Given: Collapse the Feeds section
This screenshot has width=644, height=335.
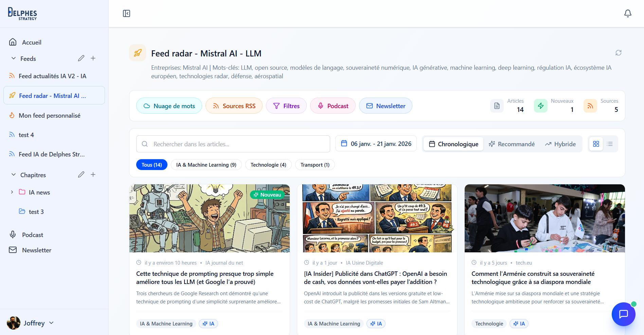Looking at the screenshot, I should [x=14, y=58].
